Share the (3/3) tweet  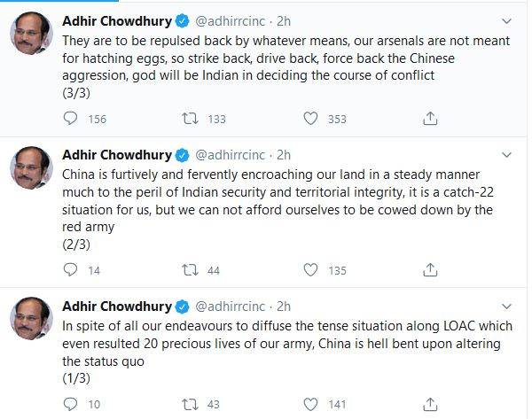tap(430, 119)
